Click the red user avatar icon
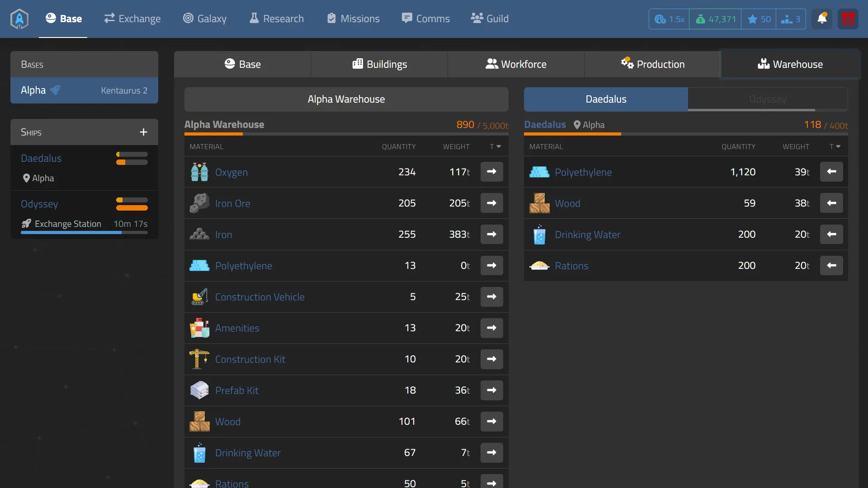Image resolution: width=868 pixels, height=488 pixels. point(848,19)
